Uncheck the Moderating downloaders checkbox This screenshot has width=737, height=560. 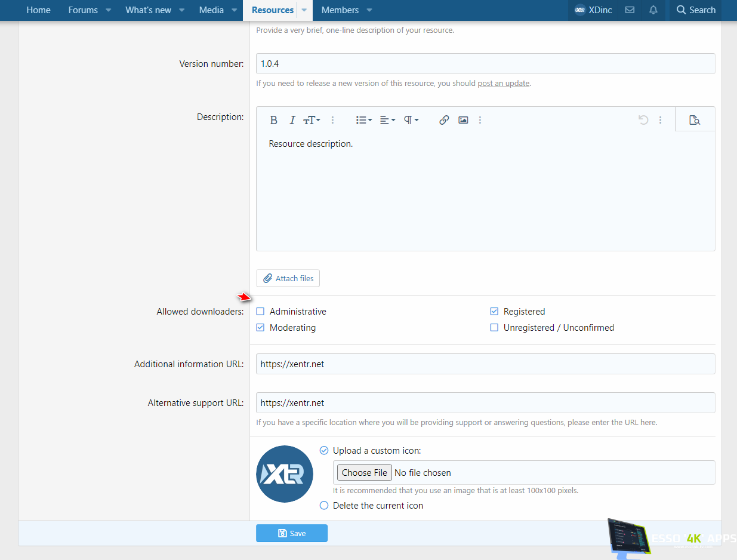260,328
